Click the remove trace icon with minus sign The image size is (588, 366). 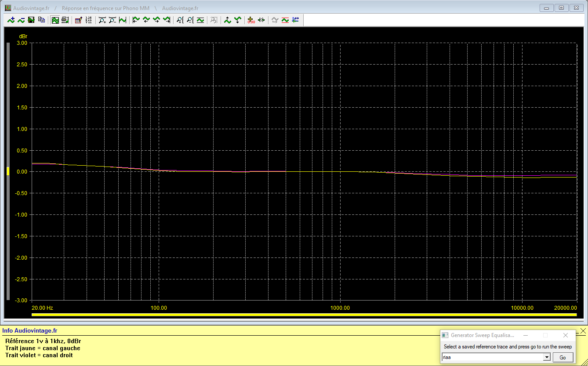point(21,20)
